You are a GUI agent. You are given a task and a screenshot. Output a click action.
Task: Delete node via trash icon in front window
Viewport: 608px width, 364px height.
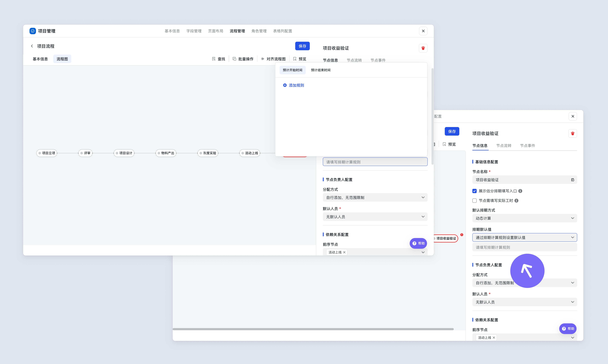pos(423,48)
